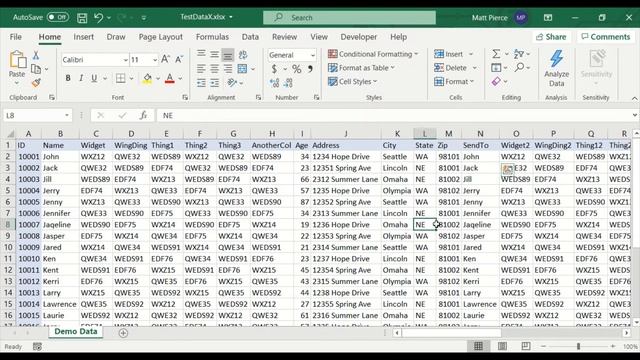Switch to Formulas tab
Screen dimensions: 640x360
point(212,37)
